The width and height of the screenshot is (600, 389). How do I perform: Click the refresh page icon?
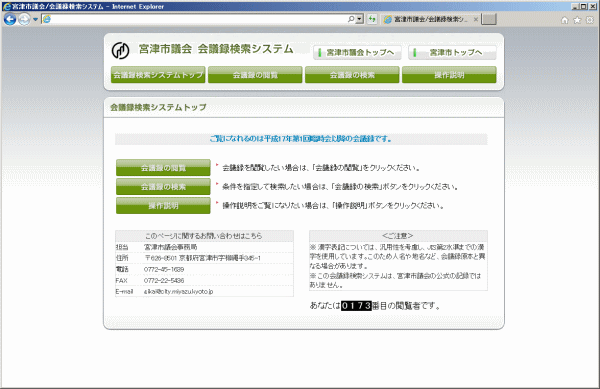pos(372,19)
